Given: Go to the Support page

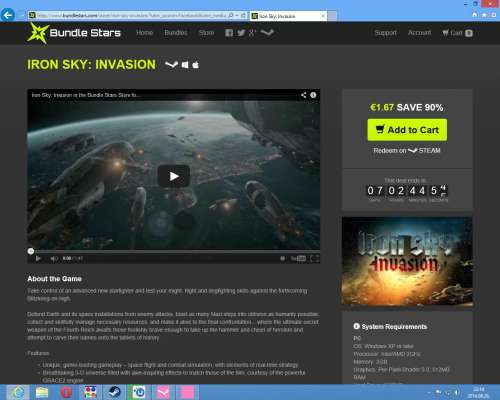Looking at the screenshot, I should click(x=385, y=33).
